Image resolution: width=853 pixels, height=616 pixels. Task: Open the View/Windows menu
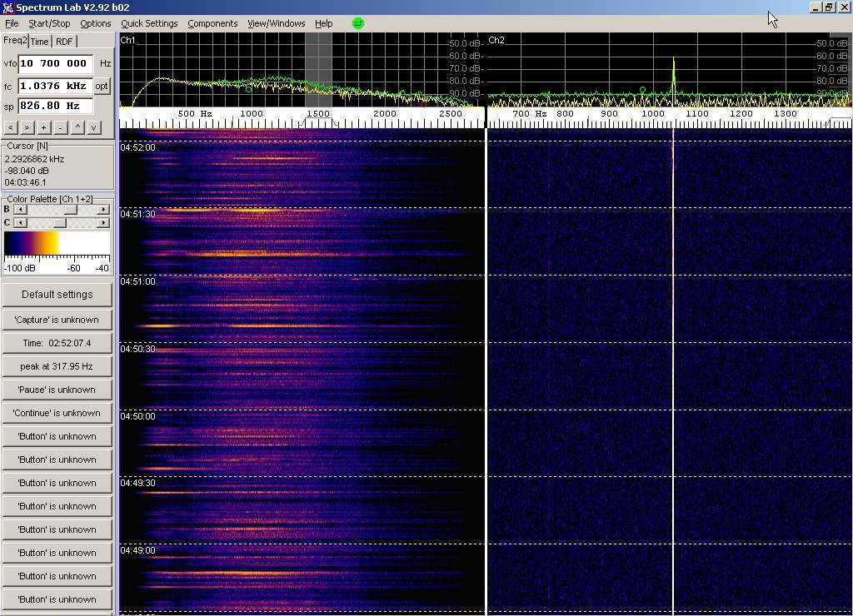click(276, 23)
